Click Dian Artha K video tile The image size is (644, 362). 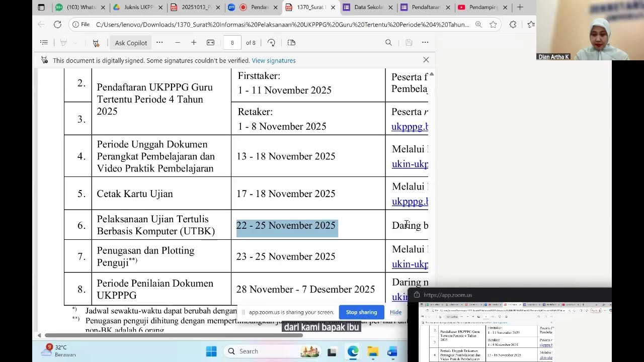(574, 30)
